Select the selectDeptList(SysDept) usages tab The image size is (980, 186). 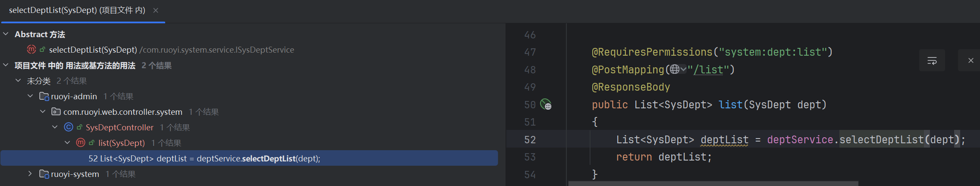(77, 10)
